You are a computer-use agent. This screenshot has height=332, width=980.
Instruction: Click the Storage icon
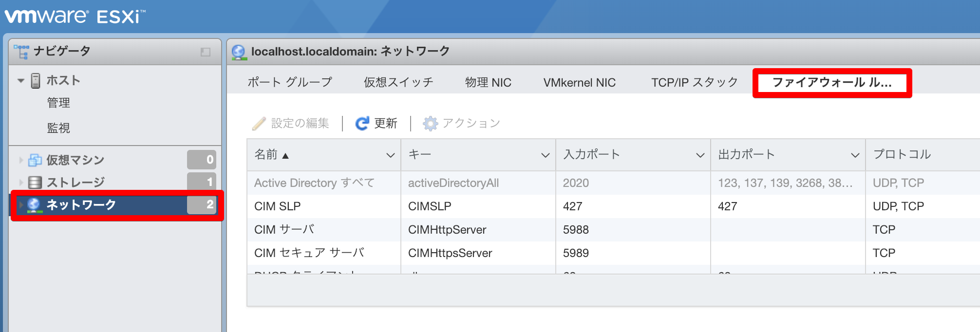tap(35, 182)
